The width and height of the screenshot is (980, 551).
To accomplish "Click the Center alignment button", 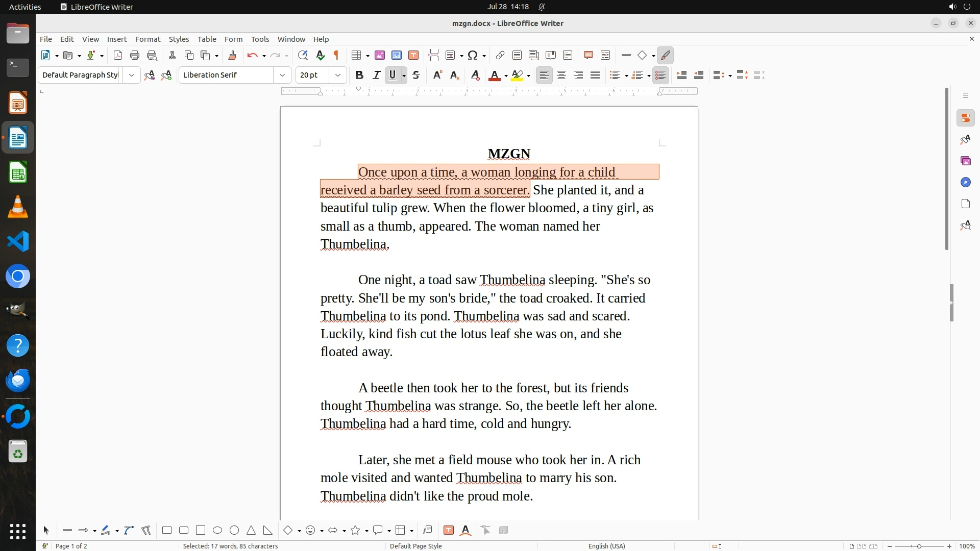I will [x=561, y=76].
